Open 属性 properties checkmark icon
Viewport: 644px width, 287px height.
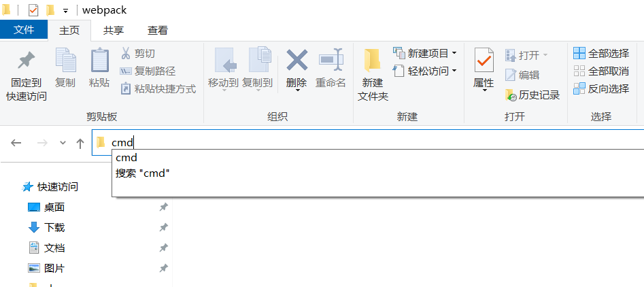pyautogui.click(x=484, y=61)
